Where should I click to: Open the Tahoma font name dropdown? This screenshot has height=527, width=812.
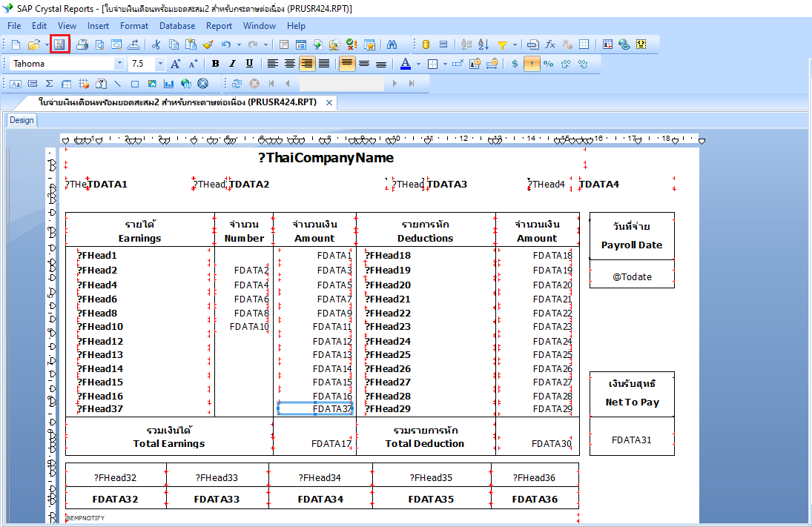click(119, 64)
